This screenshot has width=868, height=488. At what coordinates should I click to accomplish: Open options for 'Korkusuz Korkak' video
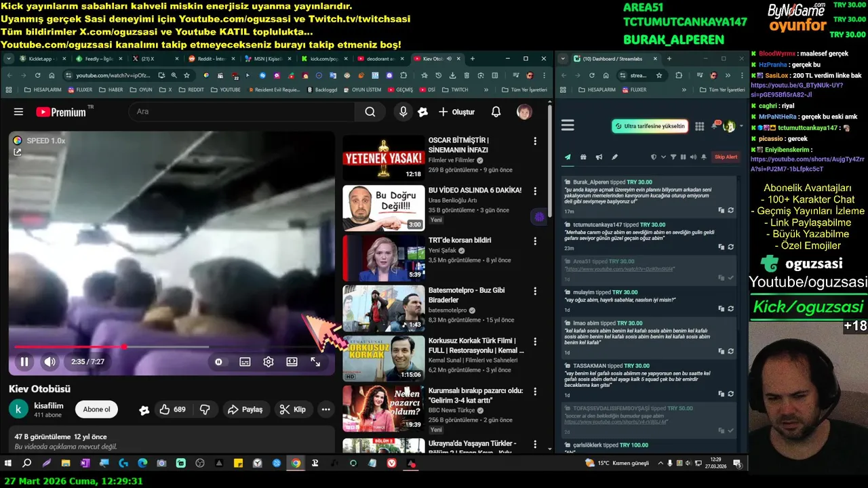[535, 342]
